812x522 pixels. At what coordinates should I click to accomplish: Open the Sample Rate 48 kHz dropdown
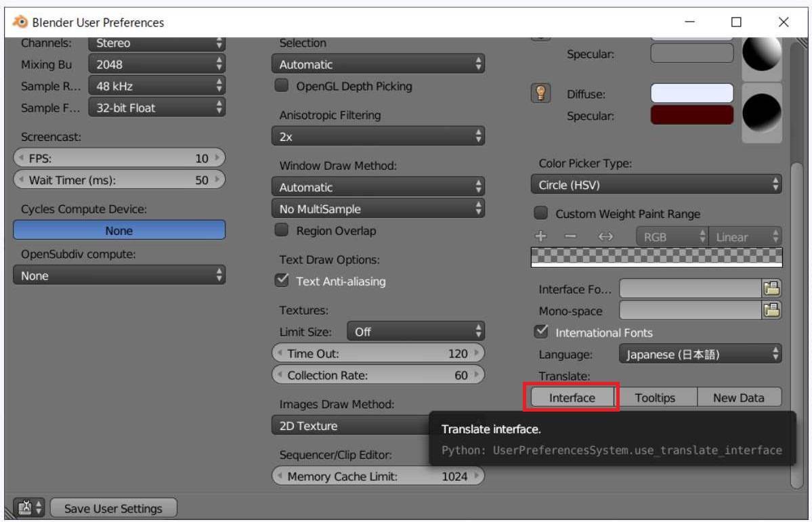(x=157, y=86)
